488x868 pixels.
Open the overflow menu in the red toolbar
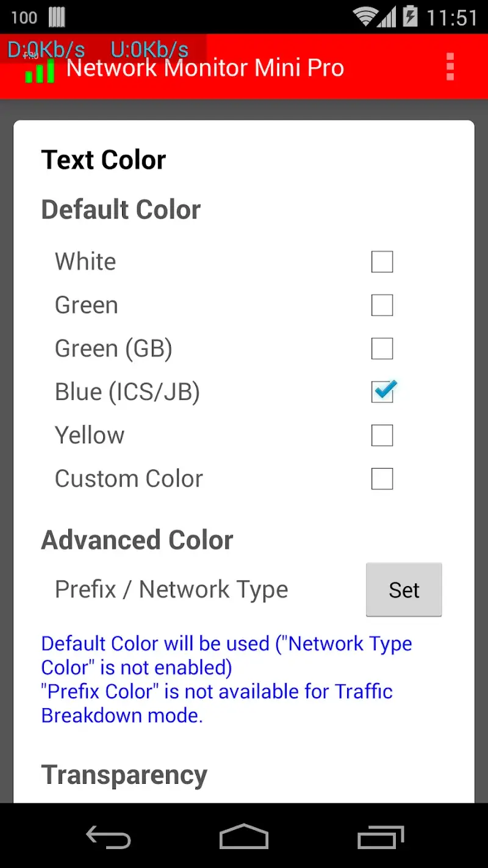[450, 67]
